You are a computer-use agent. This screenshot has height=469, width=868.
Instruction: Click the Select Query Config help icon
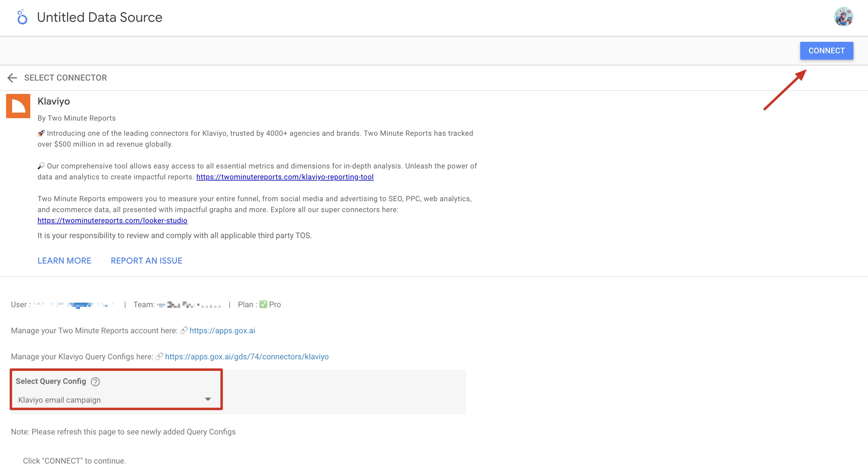(95, 381)
